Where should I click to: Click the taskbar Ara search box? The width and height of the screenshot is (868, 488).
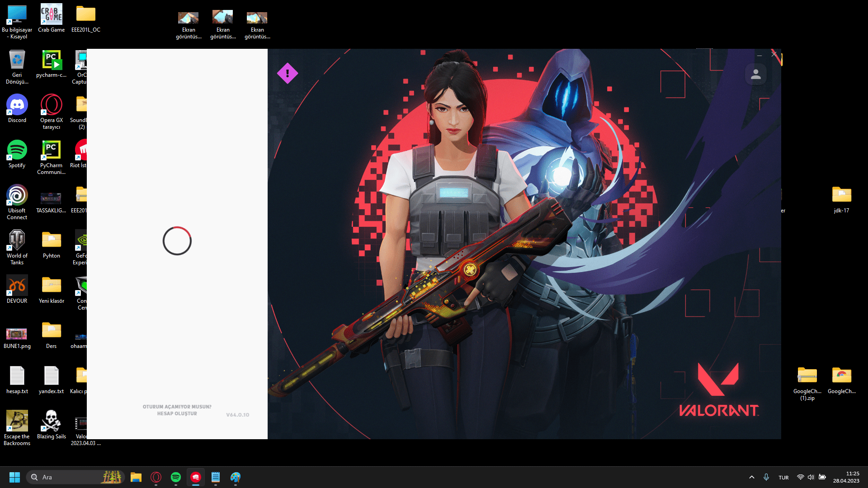click(75, 477)
